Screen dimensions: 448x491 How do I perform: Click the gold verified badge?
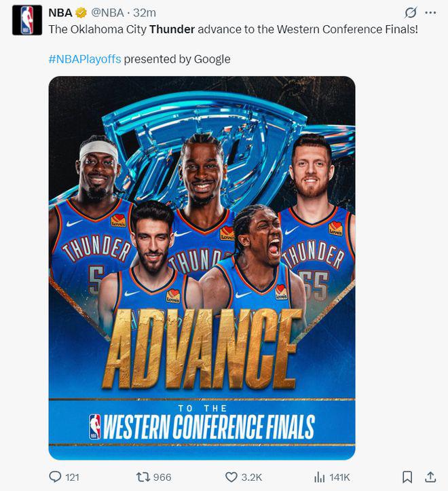(x=81, y=13)
